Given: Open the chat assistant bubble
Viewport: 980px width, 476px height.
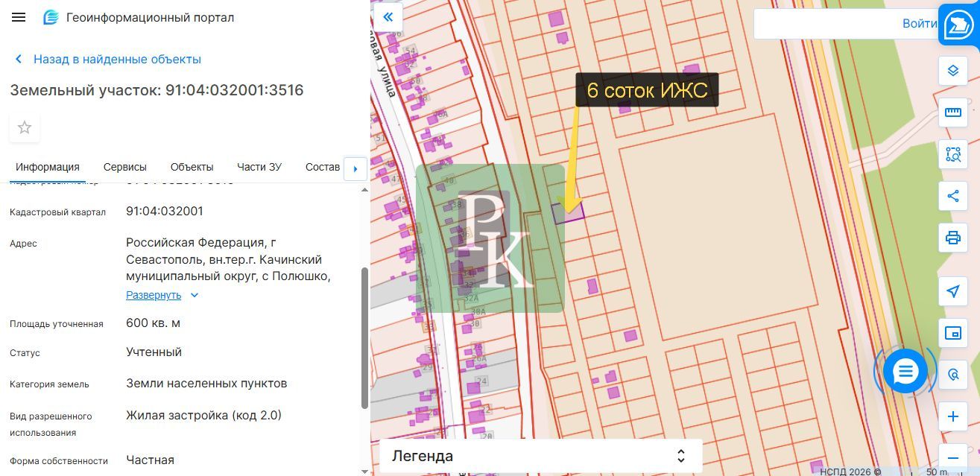Looking at the screenshot, I should [905, 371].
